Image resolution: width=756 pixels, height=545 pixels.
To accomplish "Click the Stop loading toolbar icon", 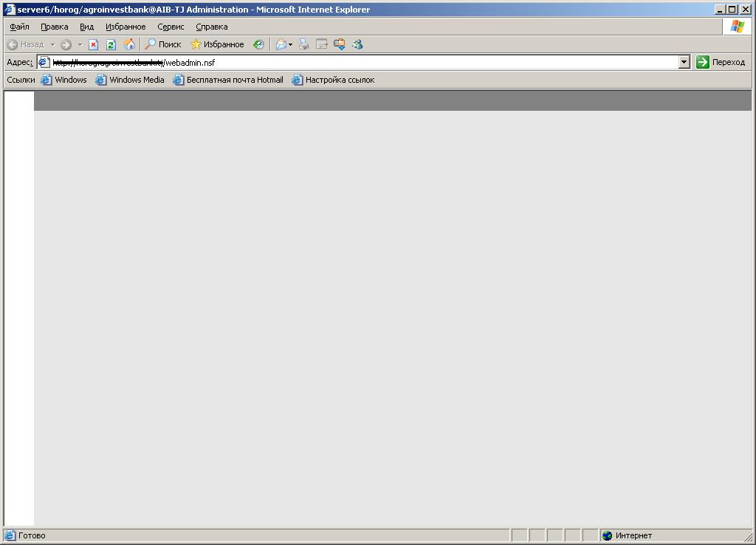I will [94, 45].
